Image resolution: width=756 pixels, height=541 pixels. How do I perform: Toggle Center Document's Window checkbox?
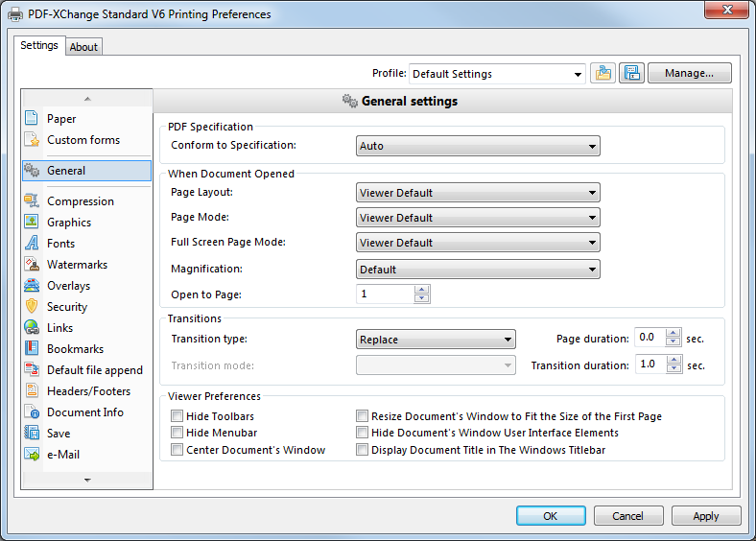tap(177, 449)
